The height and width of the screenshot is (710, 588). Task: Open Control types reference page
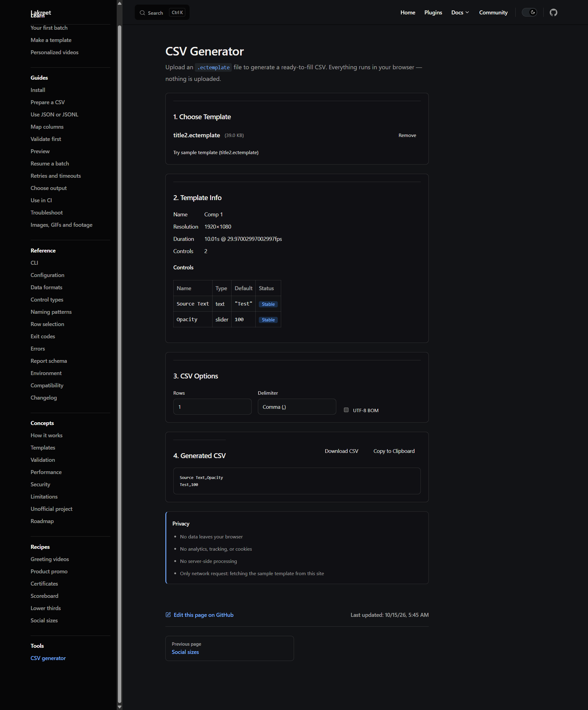pos(47,300)
